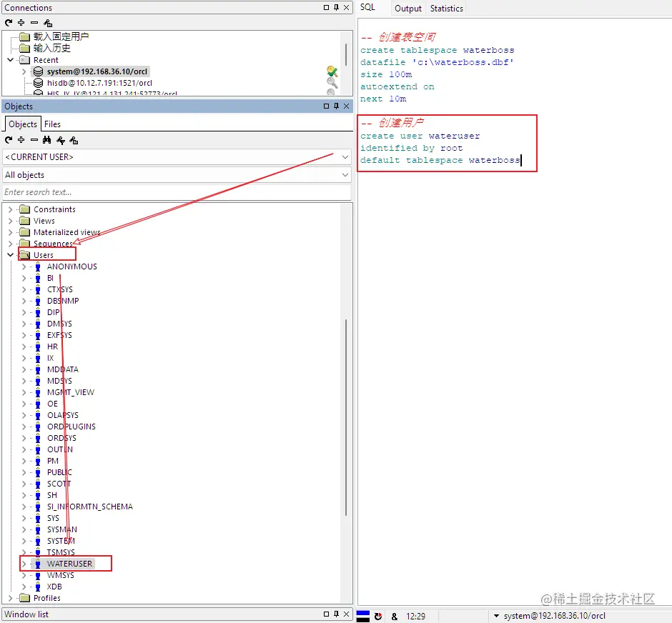Image resolution: width=672 pixels, height=623 pixels.
Task: Select hisdb@10.12.7.191:1521/orcl connection
Action: pyautogui.click(x=99, y=83)
